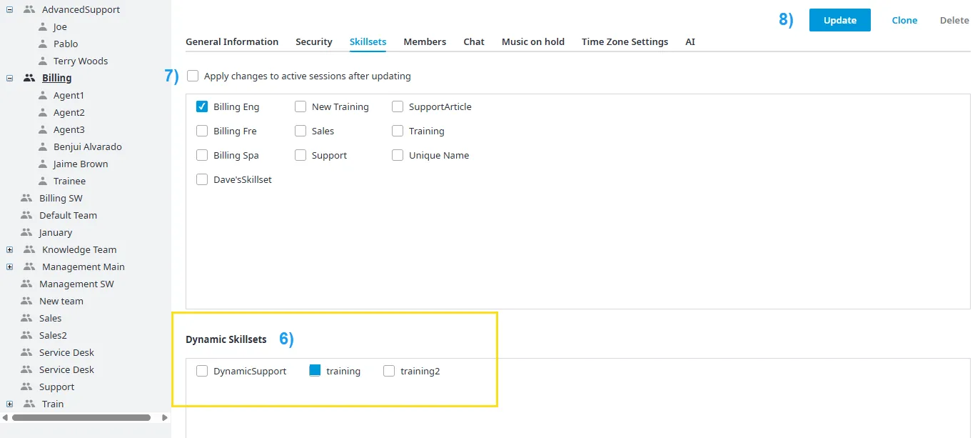
Task: Open the Music on hold tab
Action: [x=533, y=41]
